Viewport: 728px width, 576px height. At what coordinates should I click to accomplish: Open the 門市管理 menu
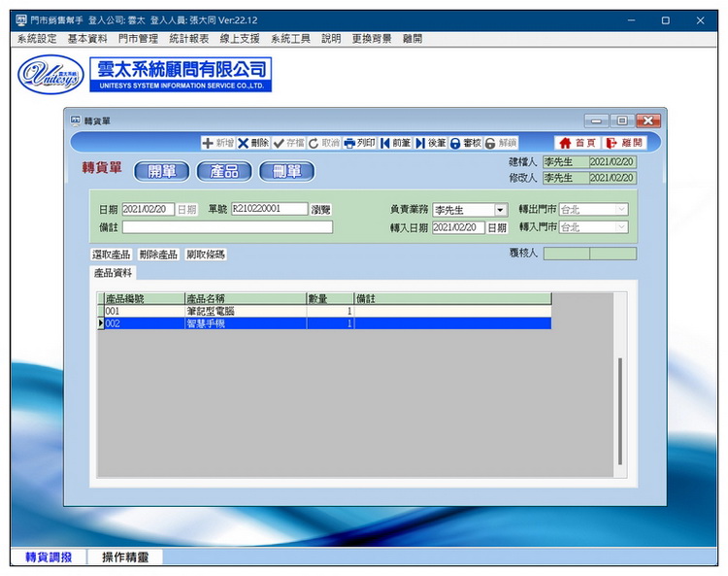[x=138, y=39]
